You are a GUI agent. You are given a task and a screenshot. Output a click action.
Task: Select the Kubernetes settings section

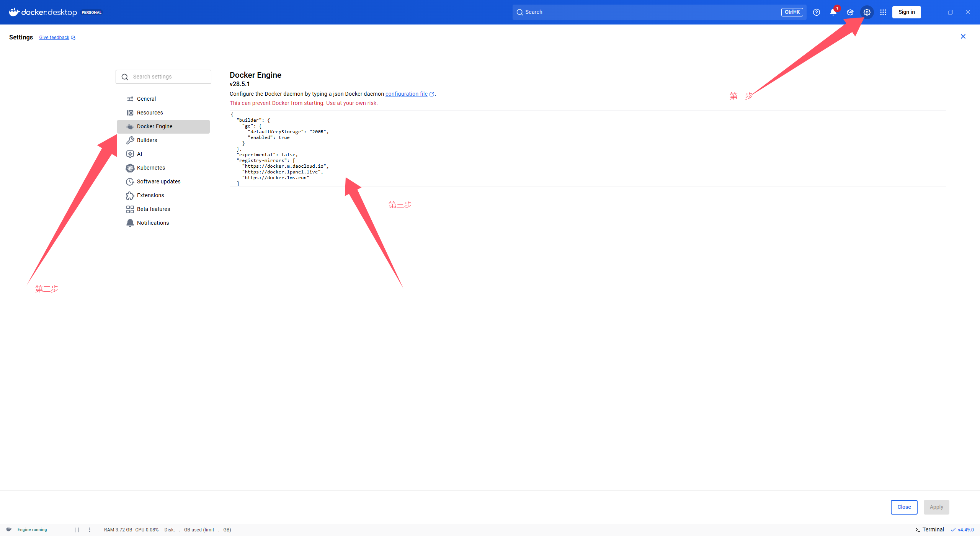151,168
